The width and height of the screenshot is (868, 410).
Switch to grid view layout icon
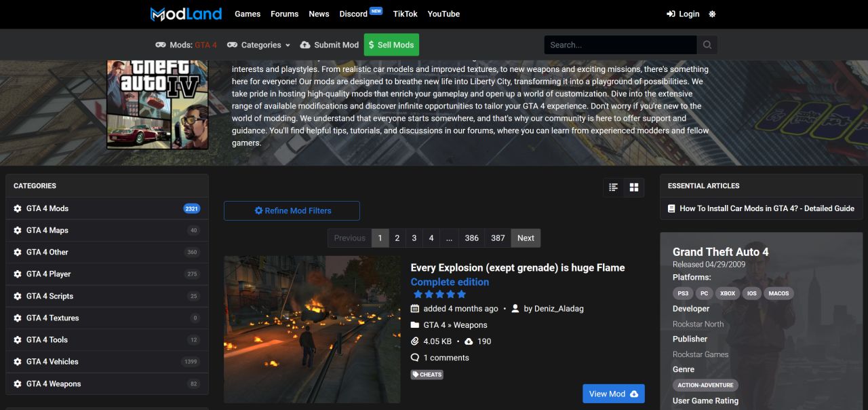coord(634,187)
